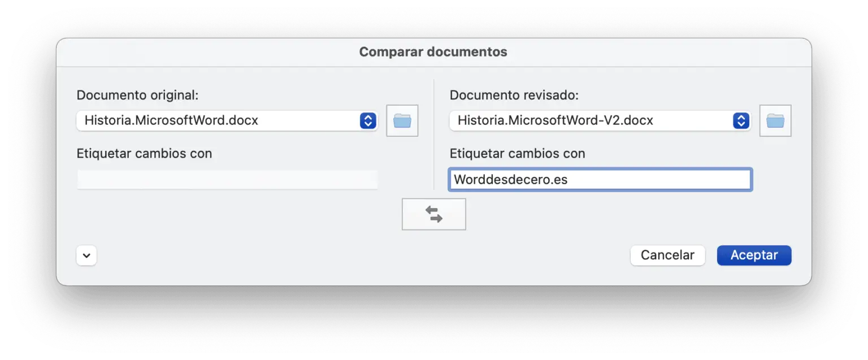868x360 pixels.
Task: Click inside the original document combo box
Action: pos(220,120)
